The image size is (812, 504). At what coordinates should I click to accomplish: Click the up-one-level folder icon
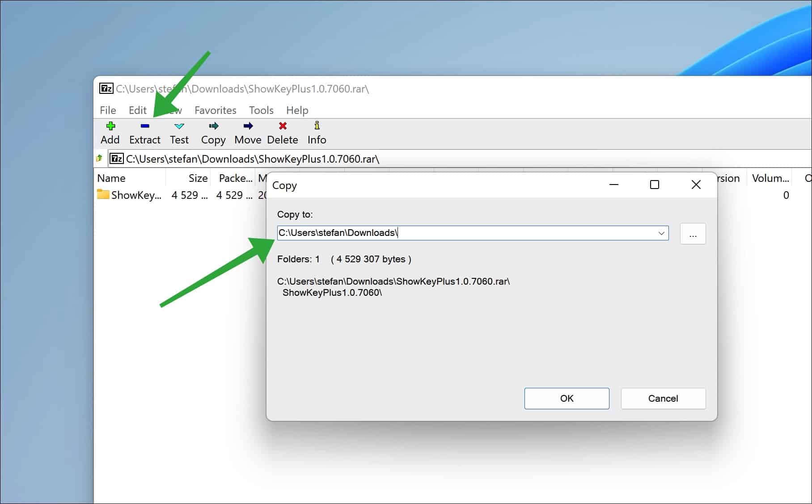[99, 159]
